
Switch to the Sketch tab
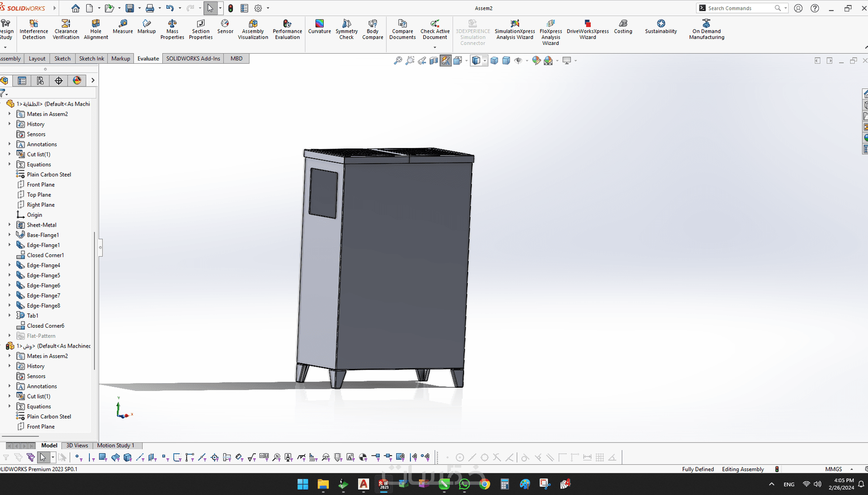tap(62, 59)
